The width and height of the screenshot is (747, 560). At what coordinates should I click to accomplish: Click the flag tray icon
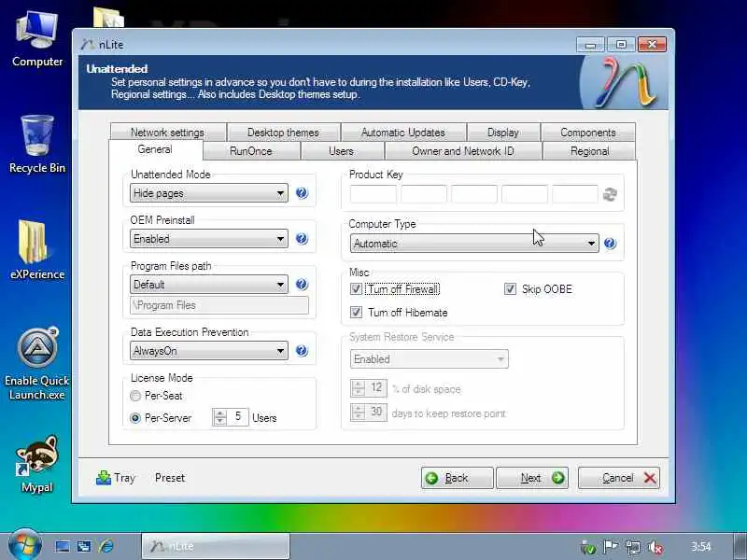click(x=611, y=547)
